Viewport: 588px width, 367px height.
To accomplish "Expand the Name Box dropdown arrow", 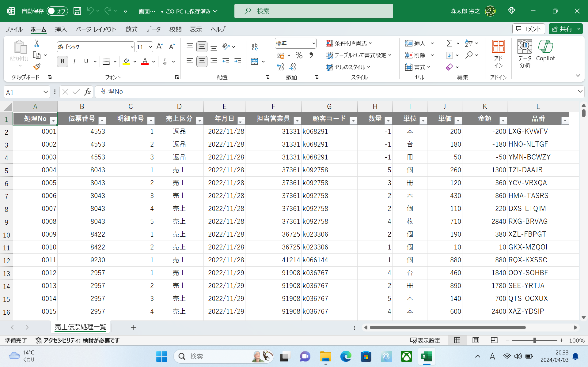I will pos(45,92).
